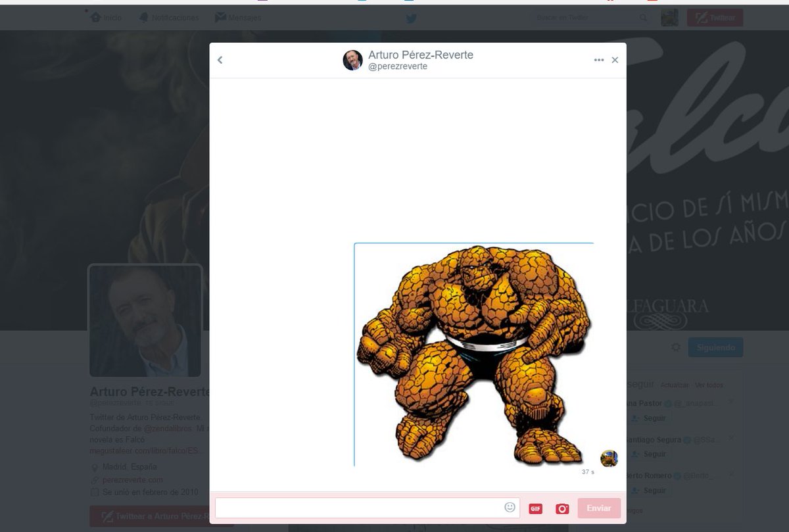The image size is (789, 532).
Task: Click 'Se unió en febrero de 2010' text
Action: tap(151, 492)
